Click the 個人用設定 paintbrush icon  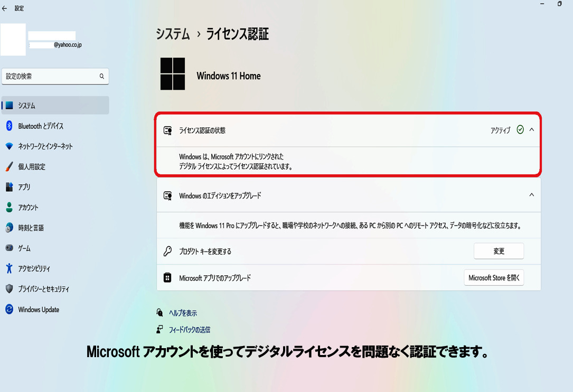point(10,167)
